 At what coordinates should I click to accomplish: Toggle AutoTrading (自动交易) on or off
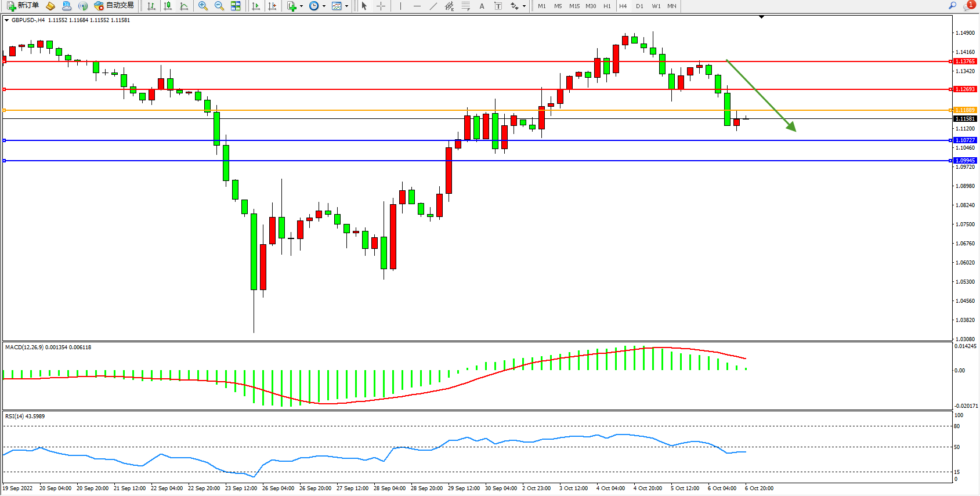pos(114,6)
